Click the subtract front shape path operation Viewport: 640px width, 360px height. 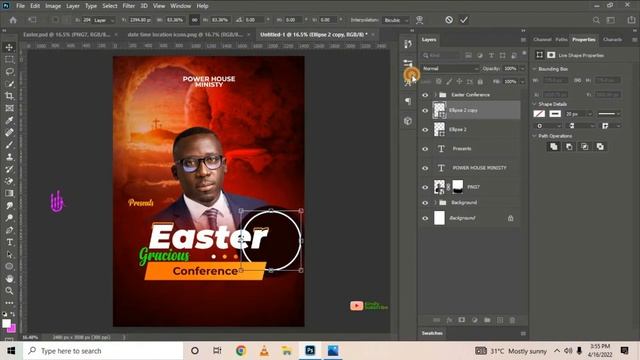pos(569,147)
